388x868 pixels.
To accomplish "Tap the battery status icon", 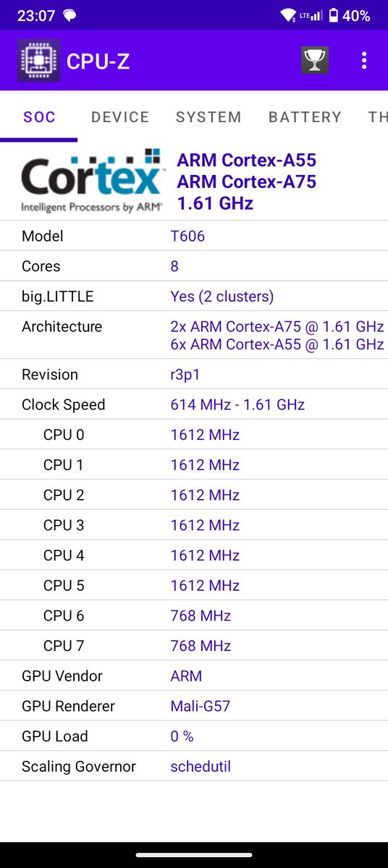I will (334, 15).
